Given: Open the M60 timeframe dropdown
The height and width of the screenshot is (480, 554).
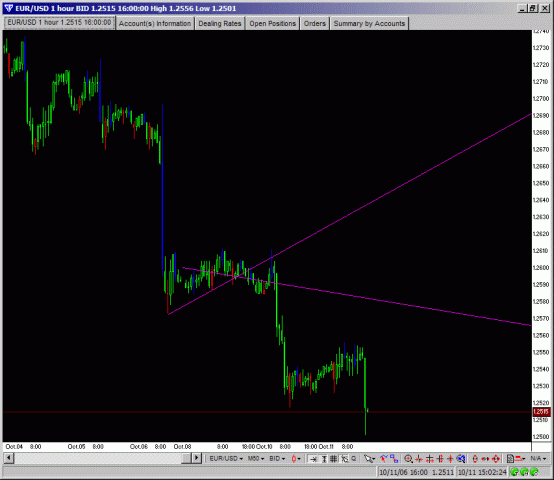Looking at the screenshot, I should [x=256, y=458].
